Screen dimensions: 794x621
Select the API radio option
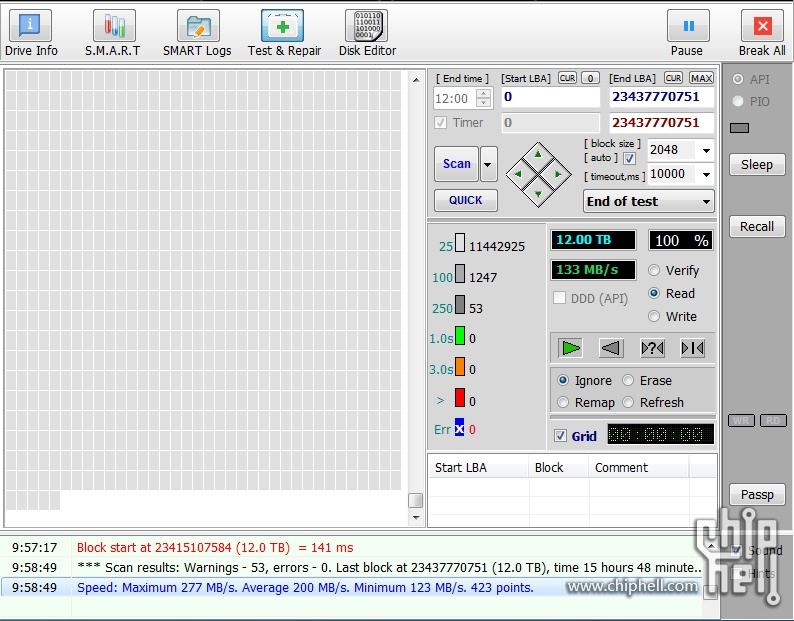(738, 79)
